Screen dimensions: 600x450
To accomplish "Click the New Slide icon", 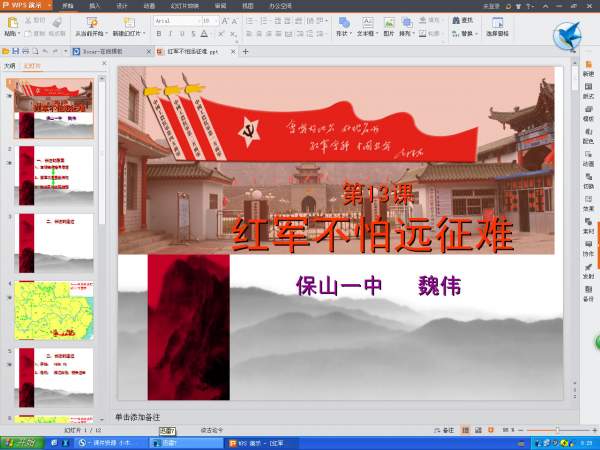I will pos(129,22).
